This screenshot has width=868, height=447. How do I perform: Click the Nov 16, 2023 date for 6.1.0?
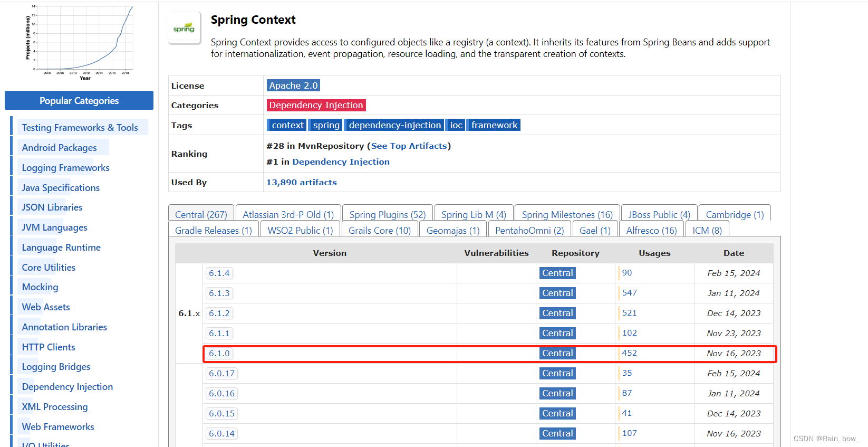point(734,353)
